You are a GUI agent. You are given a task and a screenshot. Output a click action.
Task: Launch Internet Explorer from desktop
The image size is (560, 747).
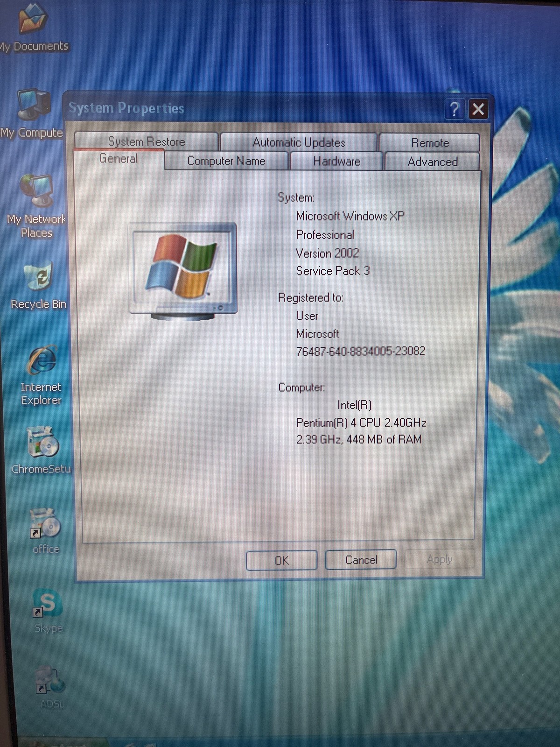pos(41,375)
